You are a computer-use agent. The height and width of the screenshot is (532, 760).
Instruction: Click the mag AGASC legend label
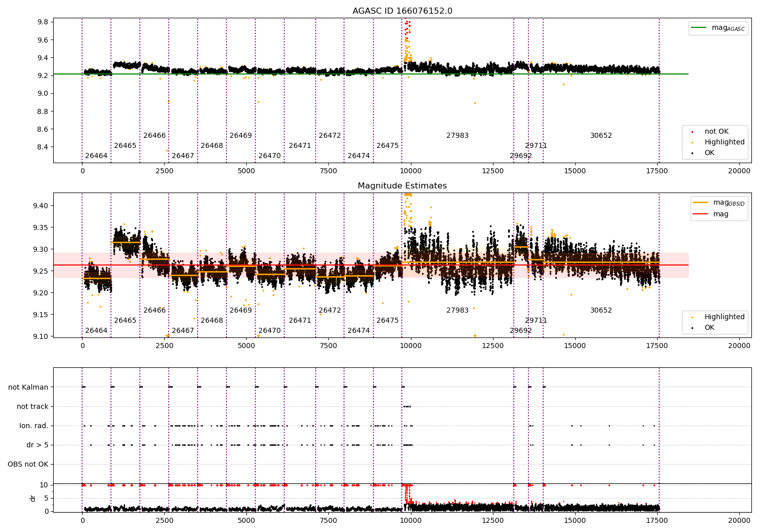click(x=728, y=28)
